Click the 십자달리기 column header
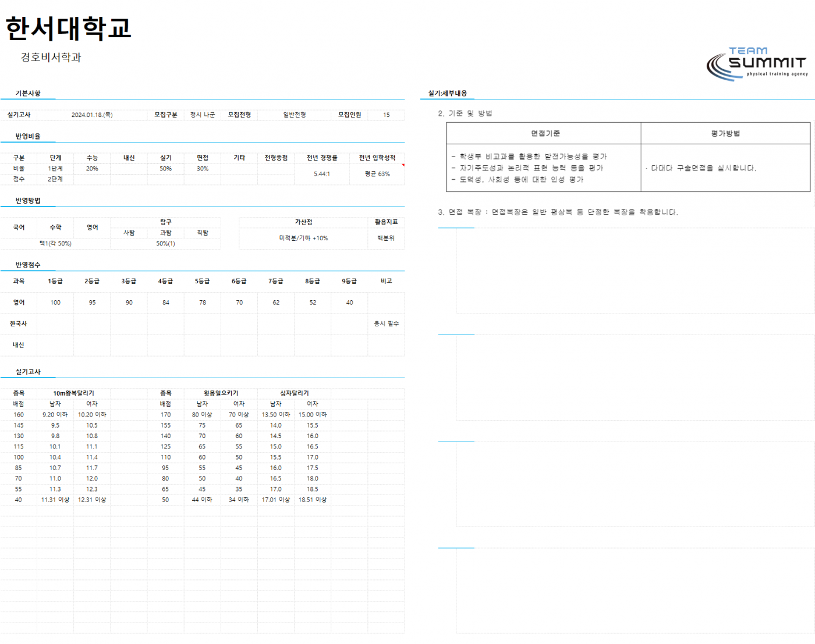Viewport: 815px width, 644px height. coord(295,393)
